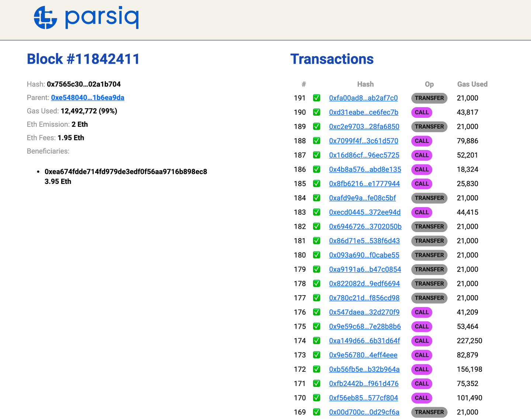Click gas value 156,198 in row 172

(x=469, y=369)
